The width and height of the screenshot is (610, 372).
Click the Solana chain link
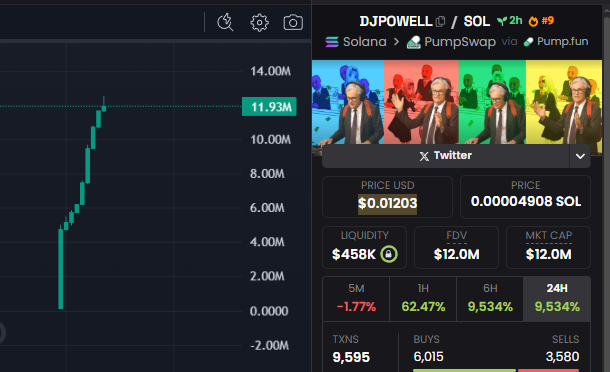coord(365,42)
